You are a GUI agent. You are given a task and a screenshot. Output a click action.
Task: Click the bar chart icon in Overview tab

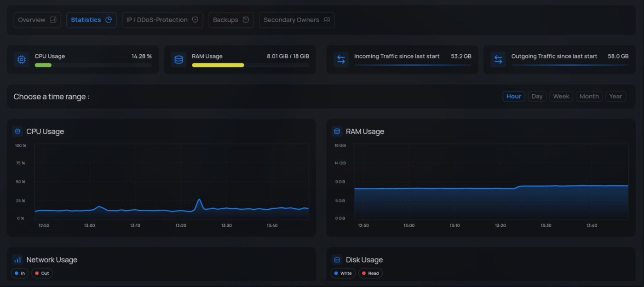pyautogui.click(x=53, y=20)
